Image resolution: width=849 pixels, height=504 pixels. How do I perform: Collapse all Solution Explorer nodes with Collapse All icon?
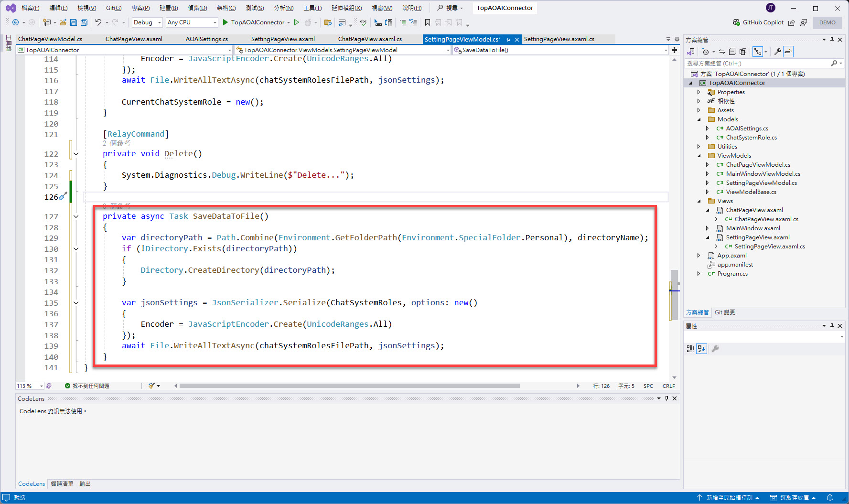tap(732, 52)
